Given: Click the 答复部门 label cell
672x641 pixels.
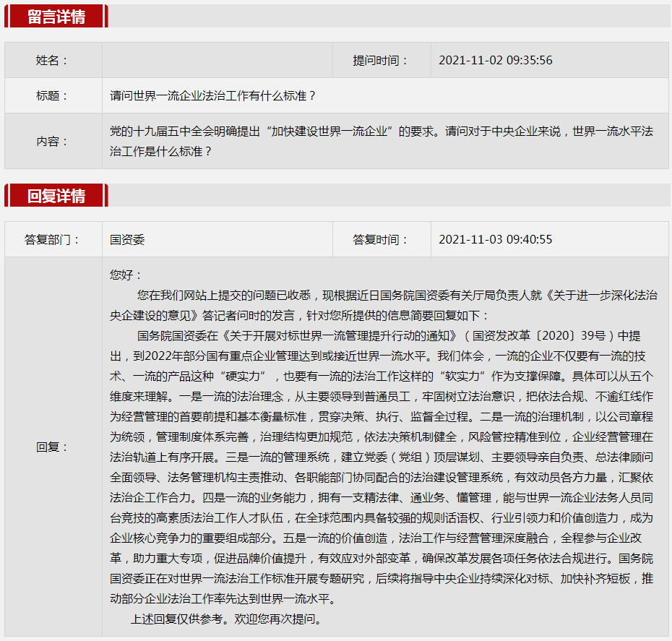Looking at the screenshot, I should pos(52,239).
